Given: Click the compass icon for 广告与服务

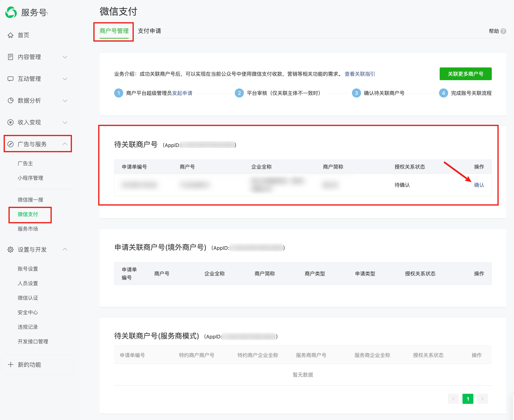Looking at the screenshot, I should click(11, 144).
